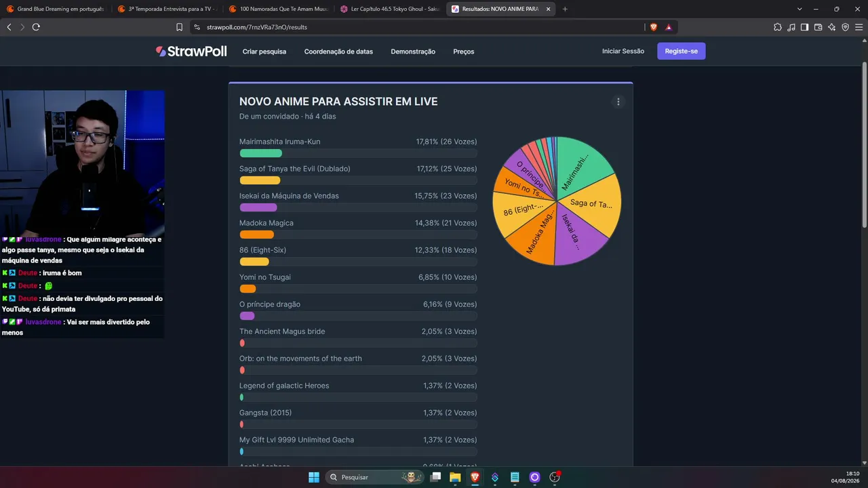Open site settings icon beside the URL
The height and width of the screenshot is (488, 868).
tap(197, 27)
